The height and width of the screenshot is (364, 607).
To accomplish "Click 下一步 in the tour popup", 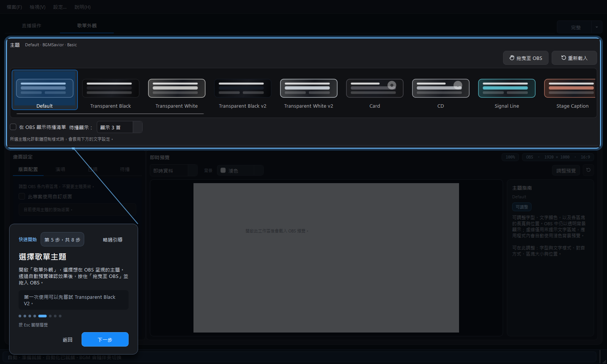I will [105, 339].
